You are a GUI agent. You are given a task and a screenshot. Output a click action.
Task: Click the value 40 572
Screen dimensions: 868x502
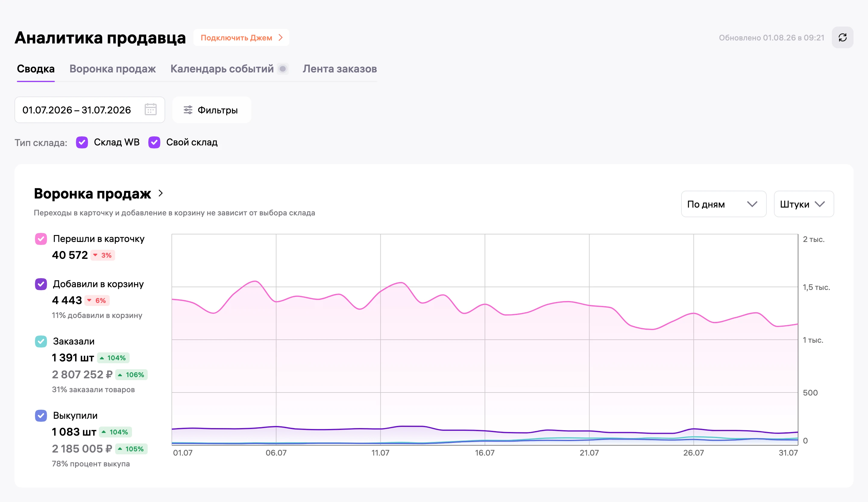coord(70,255)
